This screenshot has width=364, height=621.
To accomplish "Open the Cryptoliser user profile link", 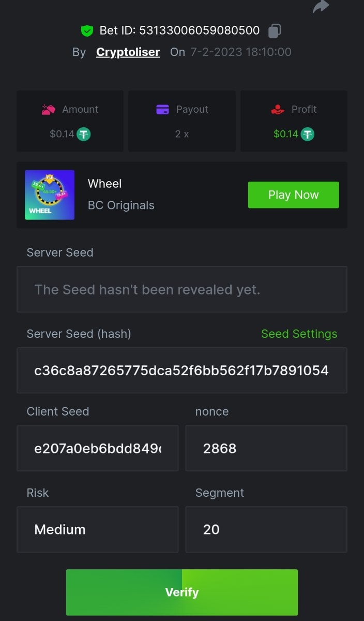I will click(x=128, y=52).
